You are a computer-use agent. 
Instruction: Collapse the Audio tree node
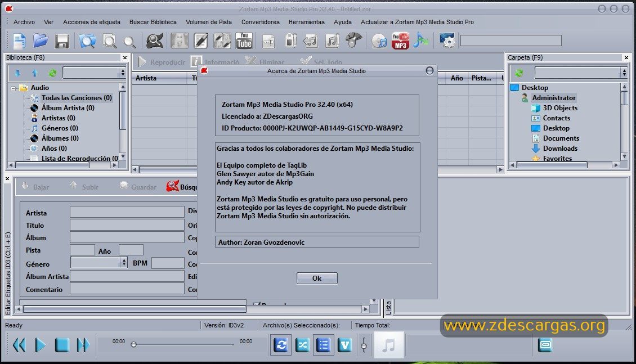14,88
